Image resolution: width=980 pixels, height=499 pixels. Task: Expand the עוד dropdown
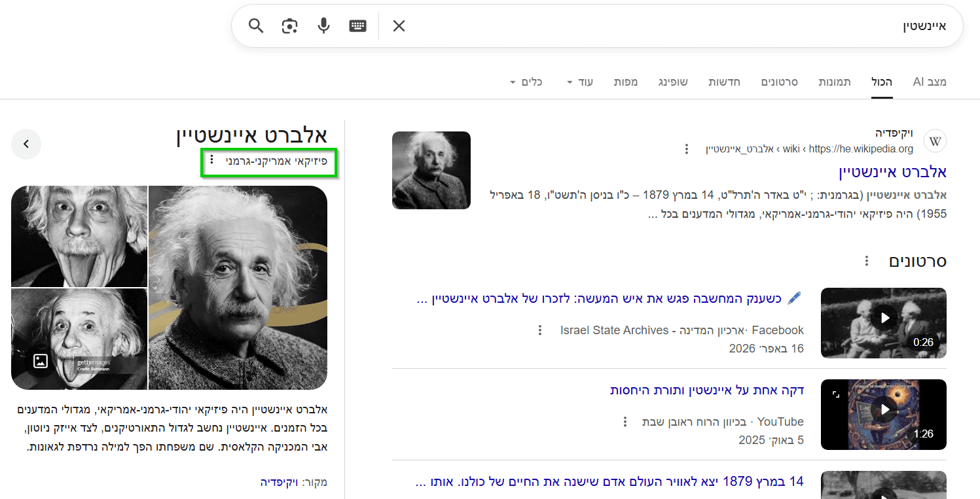579,82
